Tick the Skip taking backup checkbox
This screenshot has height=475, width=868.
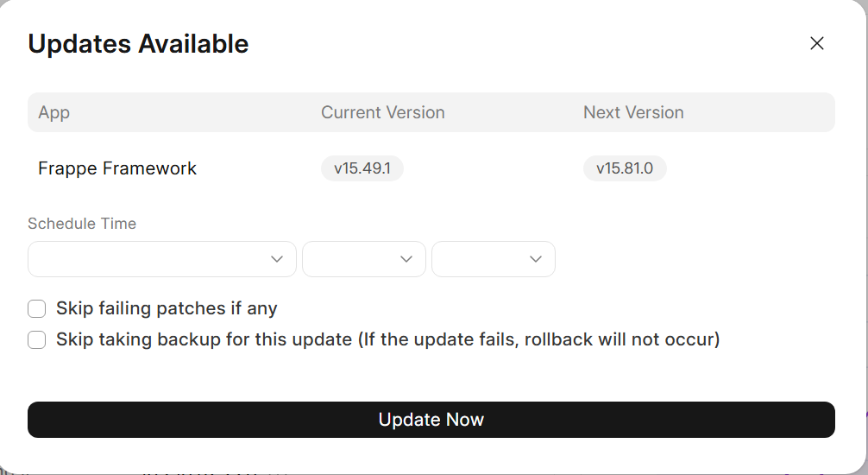point(37,340)
